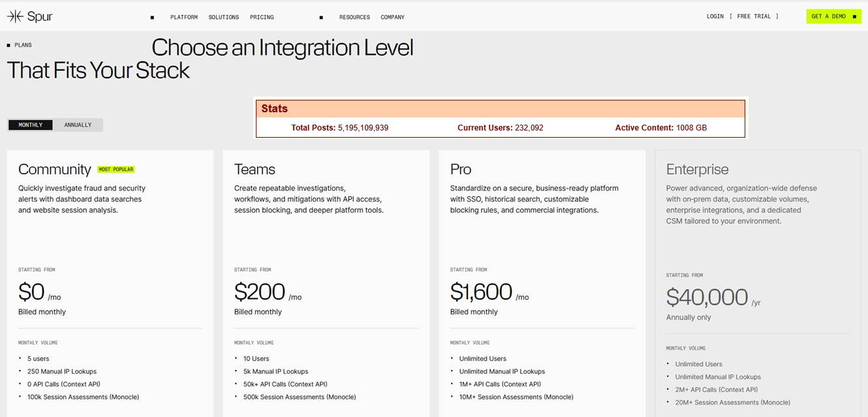868x417 pixels.
Task: Click the Login link
Action: pos(715,16)
